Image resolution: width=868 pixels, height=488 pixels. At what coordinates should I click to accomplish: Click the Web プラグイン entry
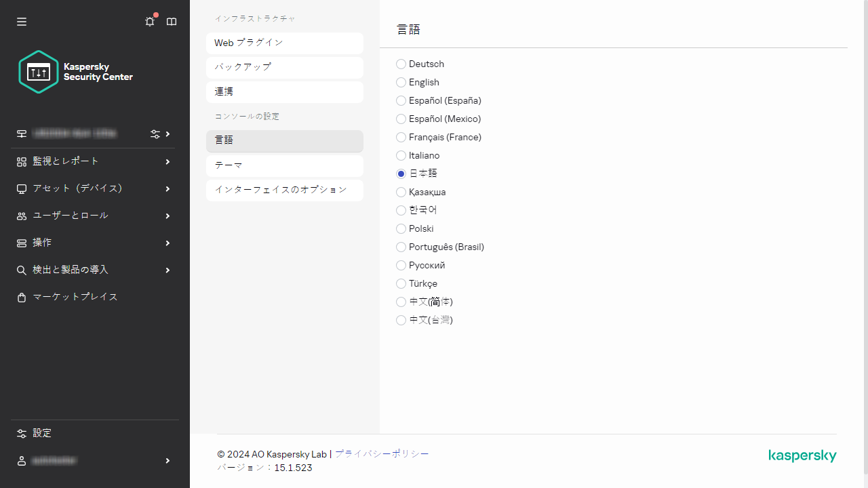[284, 43]
